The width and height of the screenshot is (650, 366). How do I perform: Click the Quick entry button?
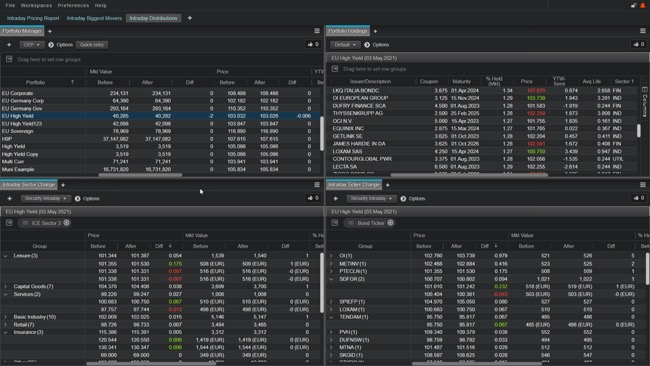tap(92, 44)
